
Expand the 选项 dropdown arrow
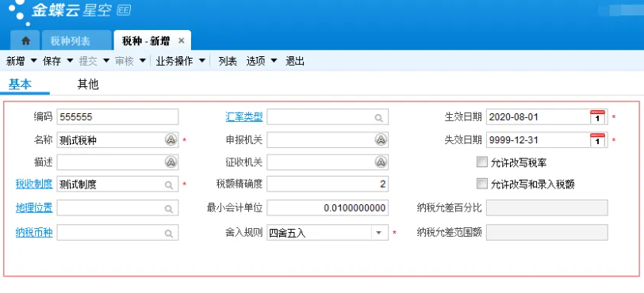(274, 61)
